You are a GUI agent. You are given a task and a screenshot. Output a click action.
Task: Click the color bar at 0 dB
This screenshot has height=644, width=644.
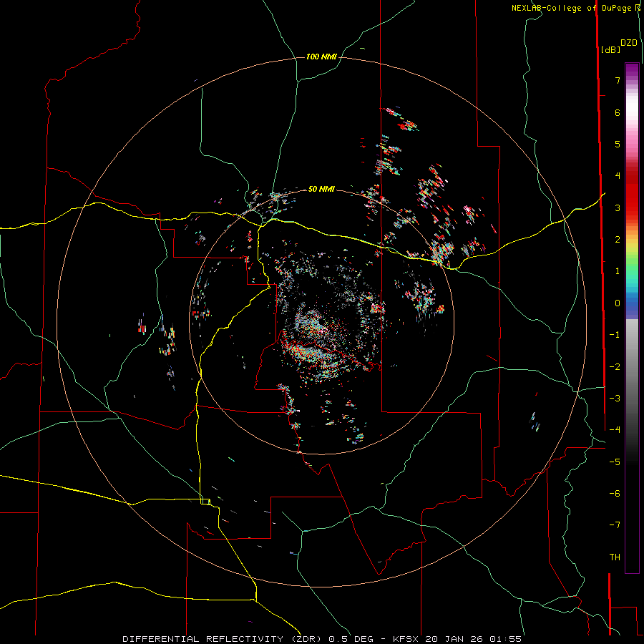[x=632, y=303]
